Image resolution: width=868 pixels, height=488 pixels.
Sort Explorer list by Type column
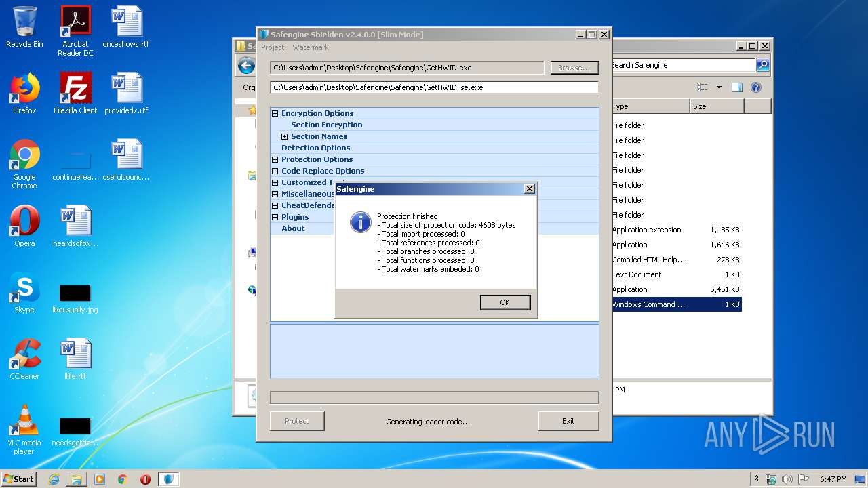[x=650, y=106]
